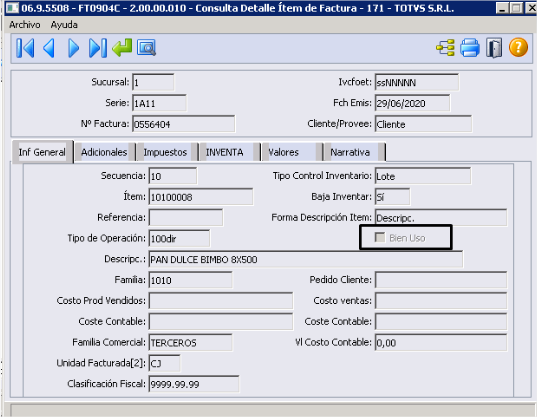Viewport: 537px width, 417px height.
Task: Click the printer icon
Action: coord(470,48)
